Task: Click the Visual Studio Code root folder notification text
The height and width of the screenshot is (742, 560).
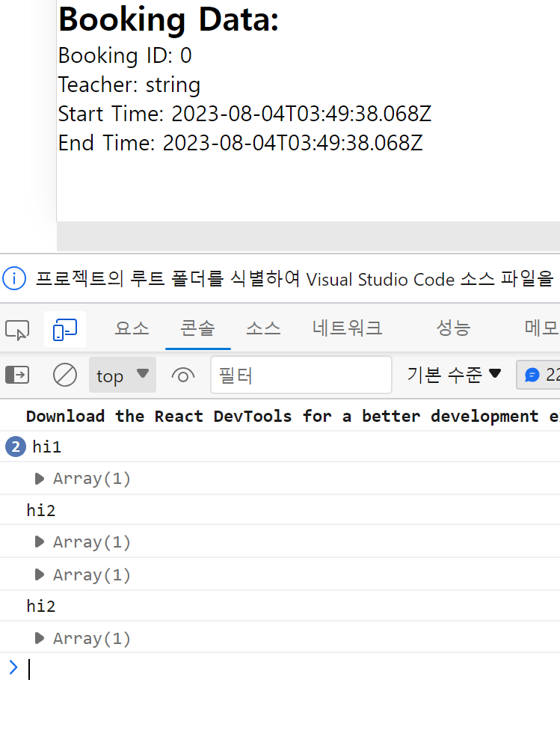Action: pos(295,279)
